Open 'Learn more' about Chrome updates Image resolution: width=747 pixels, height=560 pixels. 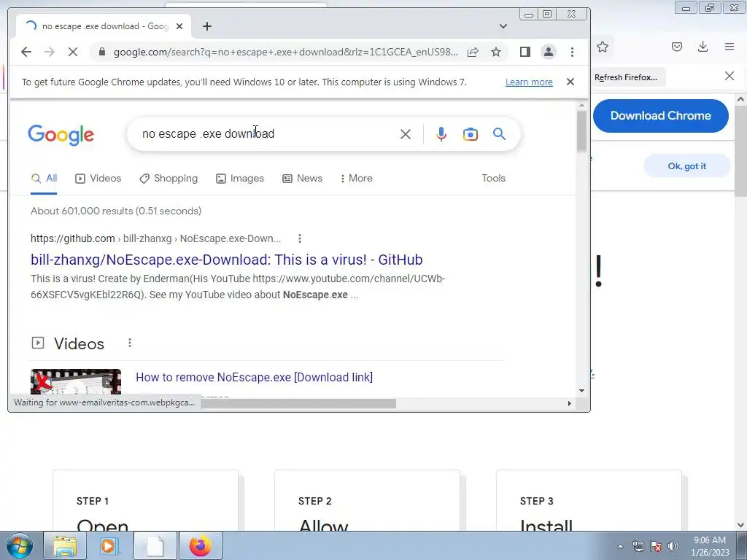(x=529, y=82)
